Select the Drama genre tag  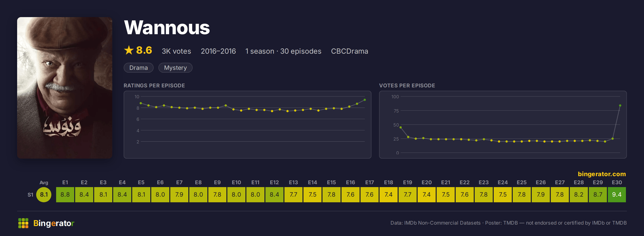(x=138, y=68)
